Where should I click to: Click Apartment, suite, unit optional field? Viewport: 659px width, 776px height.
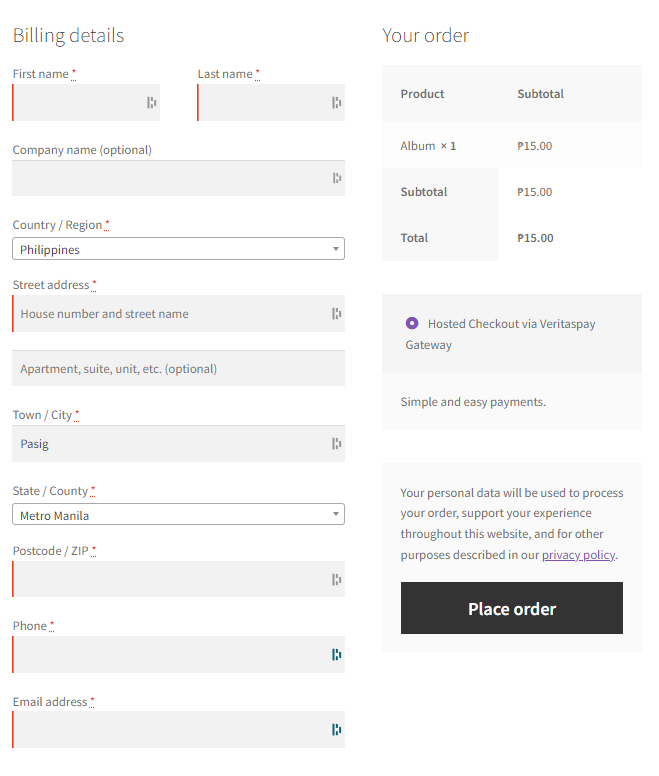point(178,368)
